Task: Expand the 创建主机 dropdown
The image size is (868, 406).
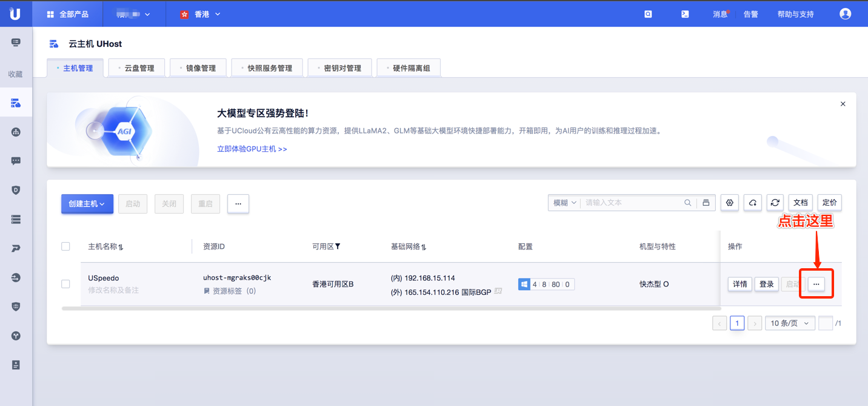Action: pyautogui.click(x=87, y=204)
